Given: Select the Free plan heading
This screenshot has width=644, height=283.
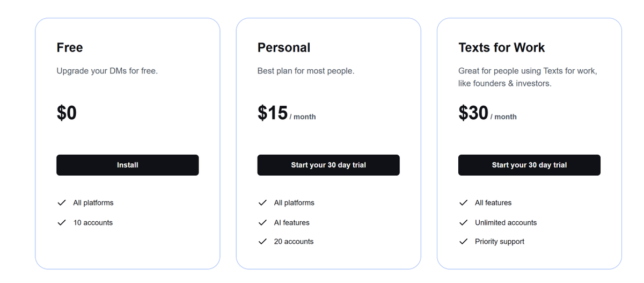Looking at the screenshot, I should [x=70, y=48].
